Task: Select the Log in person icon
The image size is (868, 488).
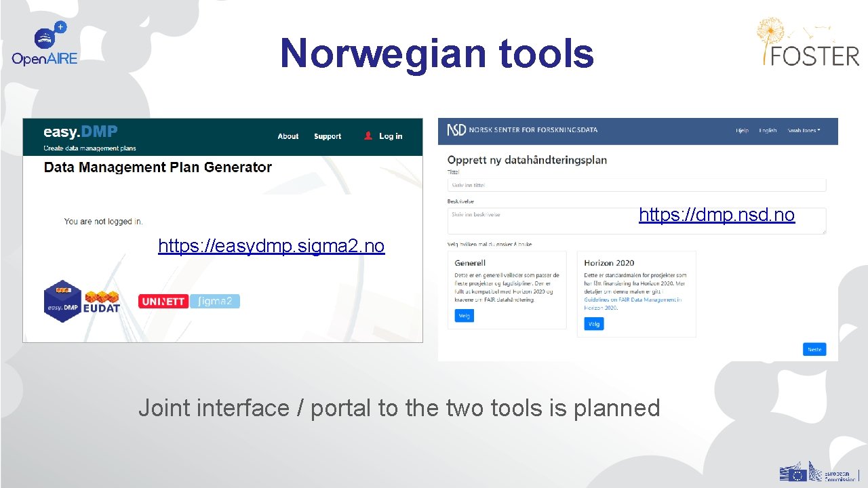Action: tap(367, 136)
